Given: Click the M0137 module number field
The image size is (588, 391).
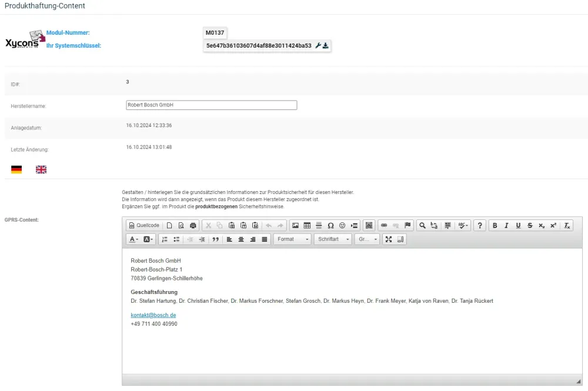Looking at the screenshot, I should click(x=215, y=32).
